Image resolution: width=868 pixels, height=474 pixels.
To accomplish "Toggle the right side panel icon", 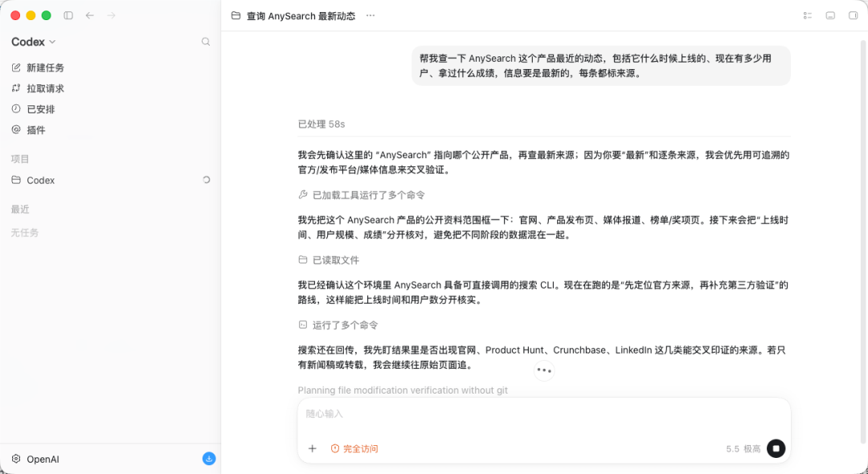I will pyautogui.click(x=853, y=15).
